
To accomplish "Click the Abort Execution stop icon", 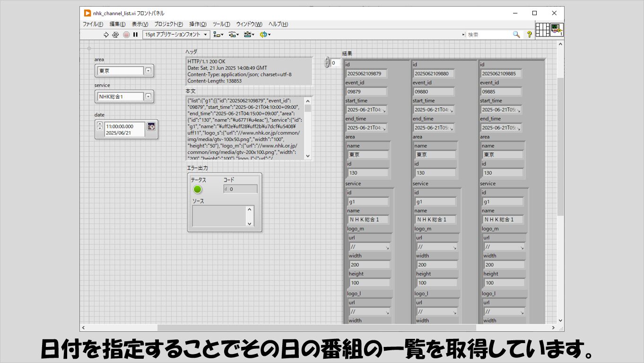I will pyautogui.click(x=126, y=35).
